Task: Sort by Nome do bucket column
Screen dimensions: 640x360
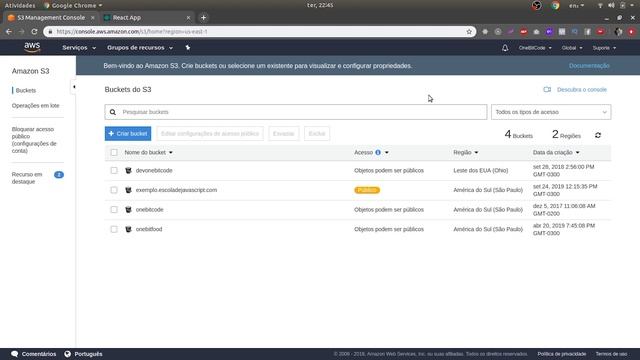Action: pos(149,152)
